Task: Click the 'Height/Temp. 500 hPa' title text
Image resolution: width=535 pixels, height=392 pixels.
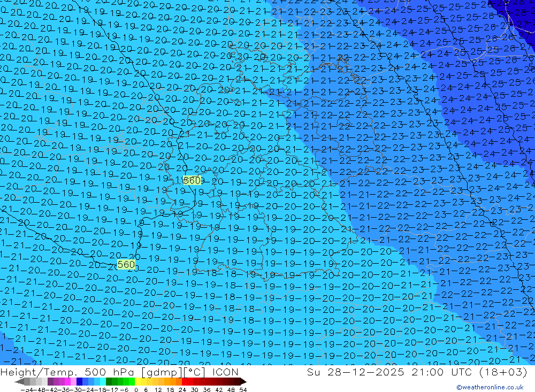Action: 67,372
